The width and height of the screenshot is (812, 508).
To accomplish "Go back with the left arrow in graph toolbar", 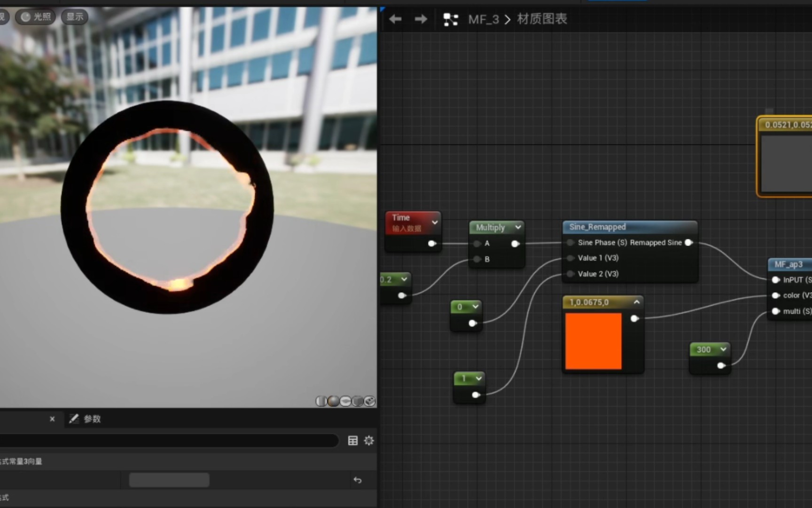I will tap(395, 19).
